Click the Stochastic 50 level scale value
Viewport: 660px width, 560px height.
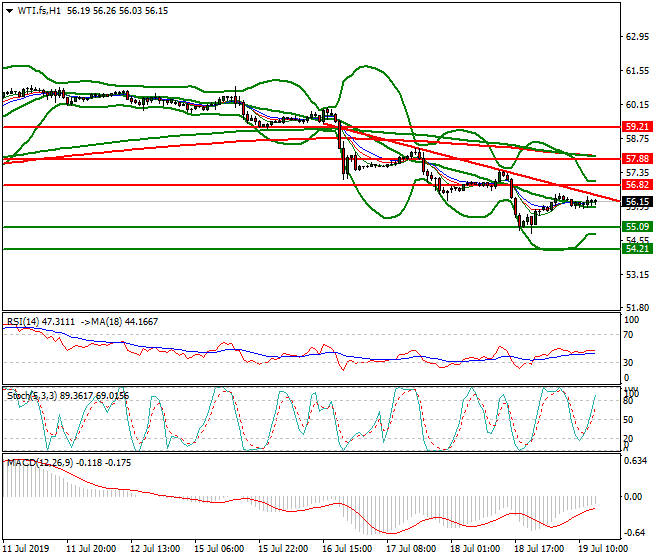click(x=628, y=420)
